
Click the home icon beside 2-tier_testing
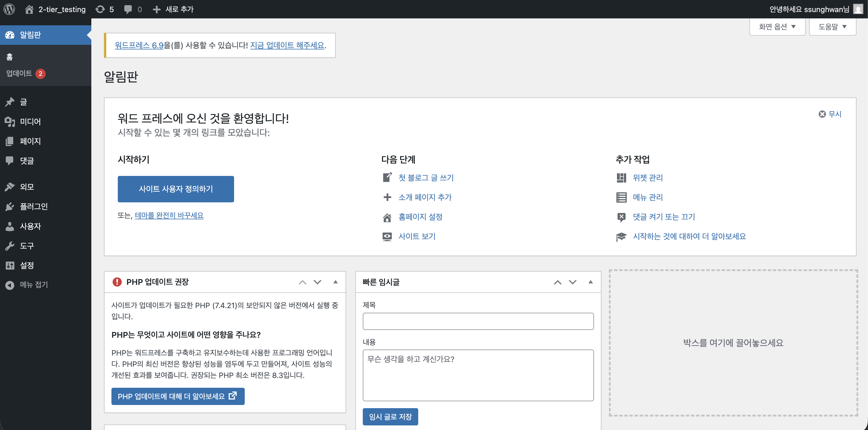coord(29,9)
